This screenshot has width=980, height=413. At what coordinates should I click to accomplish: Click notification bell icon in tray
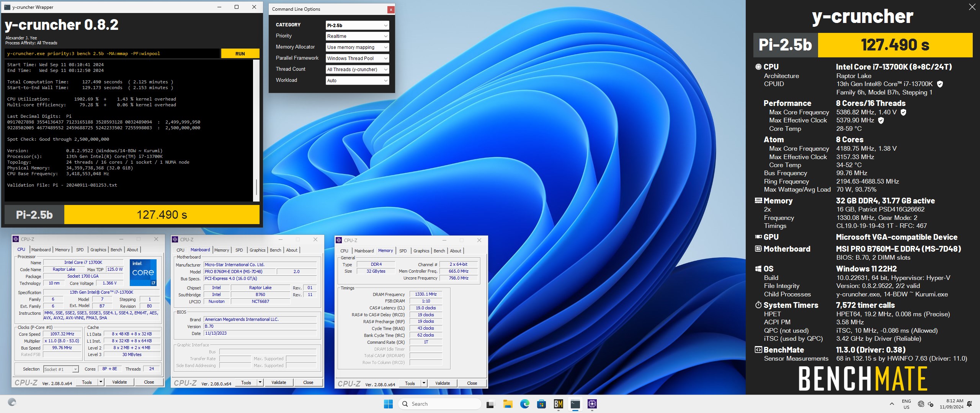point(970,404)
